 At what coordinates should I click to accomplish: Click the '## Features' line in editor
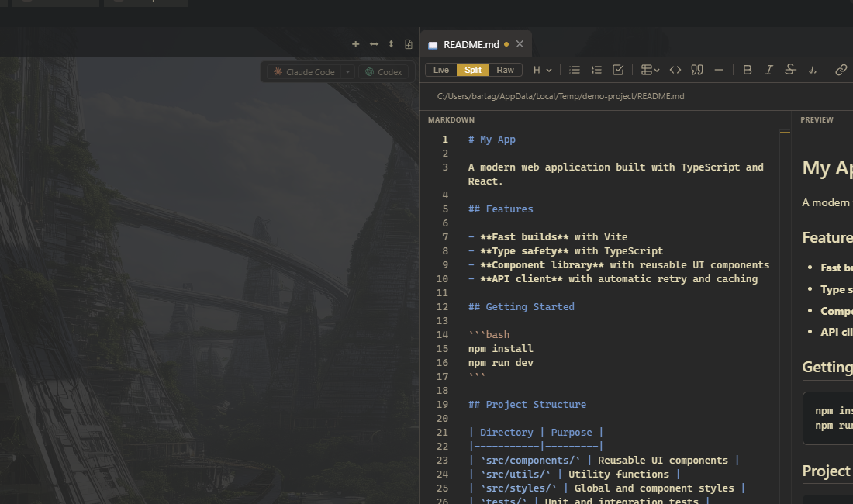pyautogui.click(x=500, y=209)
